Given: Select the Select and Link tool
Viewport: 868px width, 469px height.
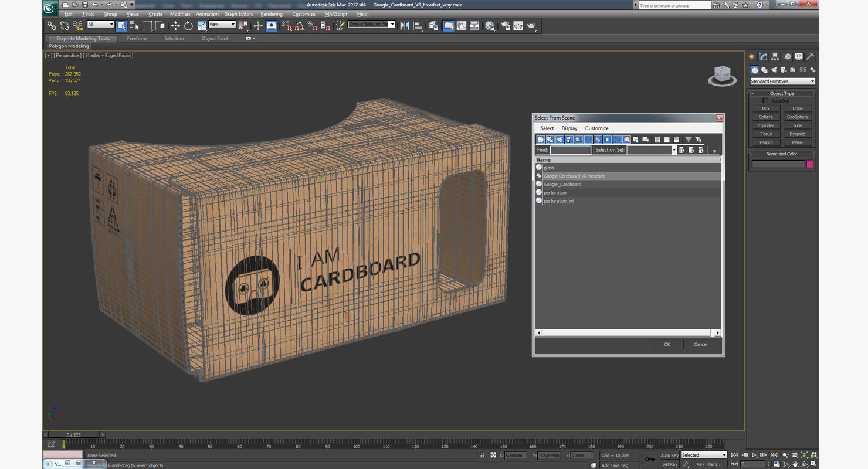Looking at the screenshot, I should pos(52,26).
